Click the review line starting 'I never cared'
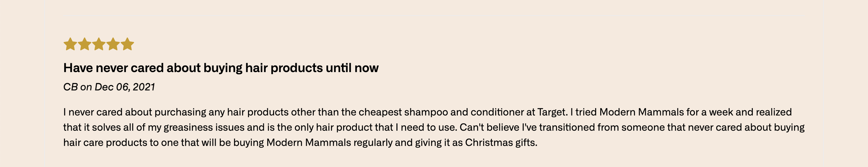 tap(427, 112)
